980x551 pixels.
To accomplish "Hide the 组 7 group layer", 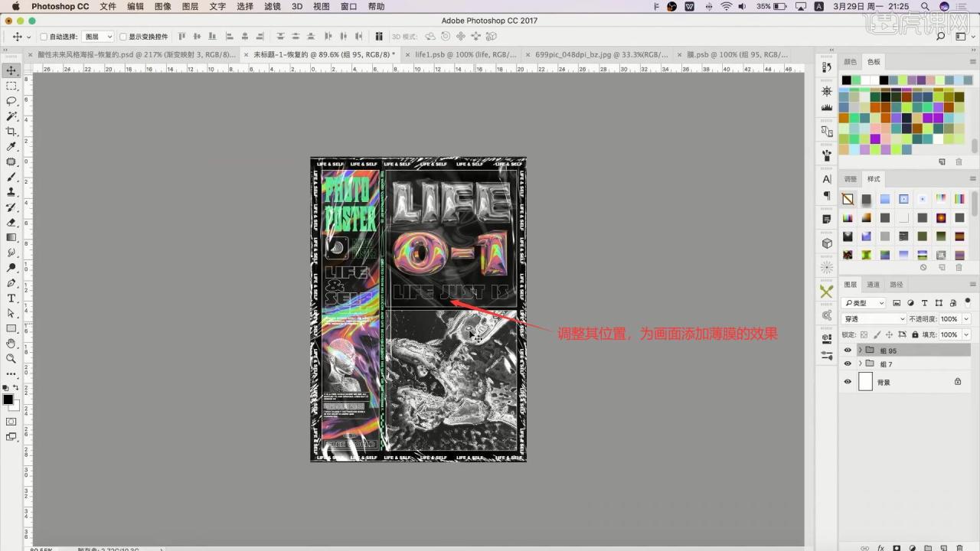I will tap(847, 364).
